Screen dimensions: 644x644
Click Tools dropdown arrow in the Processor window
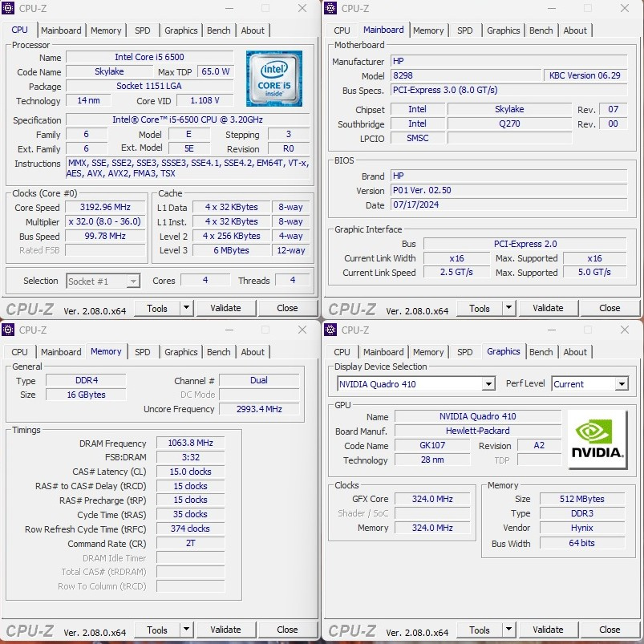186,308
